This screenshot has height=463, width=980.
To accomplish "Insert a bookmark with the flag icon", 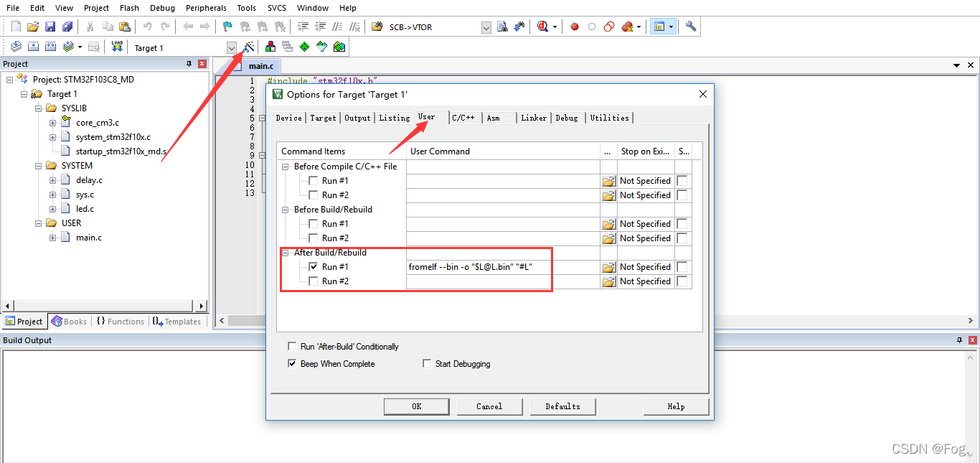I will click(x=227, y=27).
